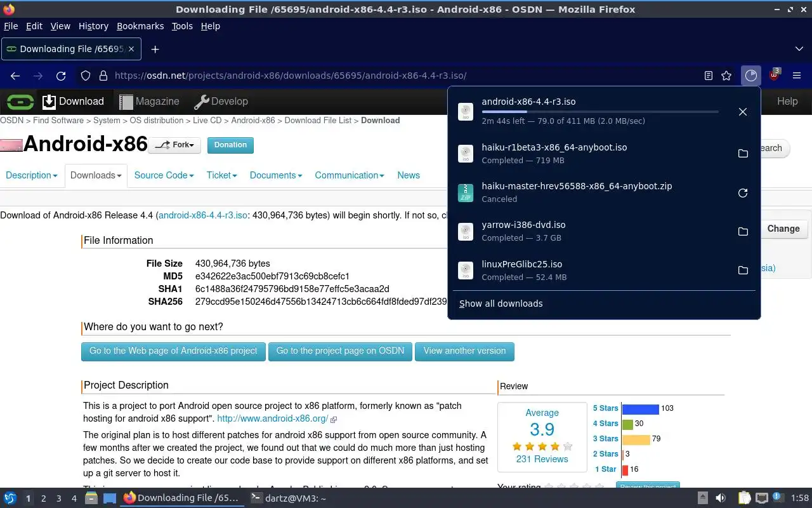
Task: Click the OSDN logo icon
Action: [20, 102]
